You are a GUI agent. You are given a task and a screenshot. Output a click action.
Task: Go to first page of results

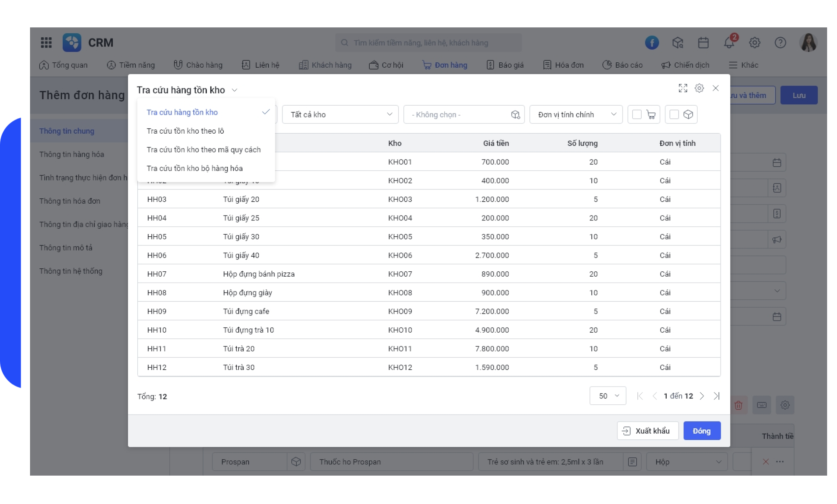pyautogui.click(x=640, y=396)
